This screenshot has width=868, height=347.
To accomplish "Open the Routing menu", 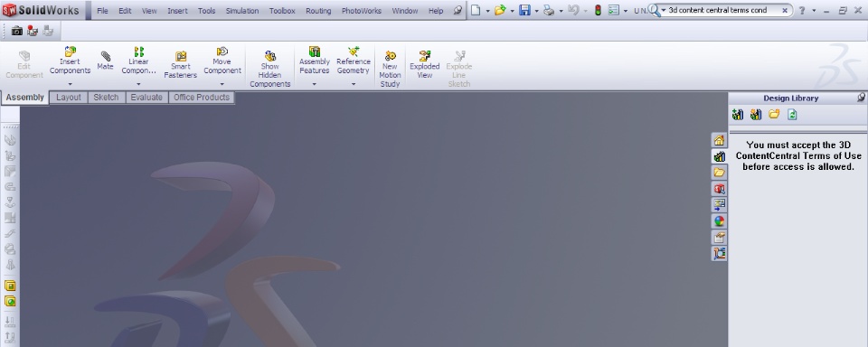I will 318,11.
